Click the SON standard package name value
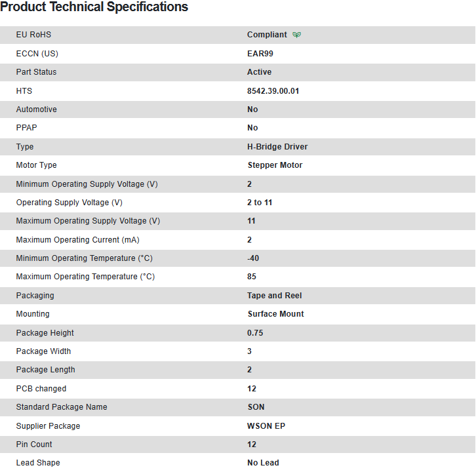476x474 pixels. point(256,407)
